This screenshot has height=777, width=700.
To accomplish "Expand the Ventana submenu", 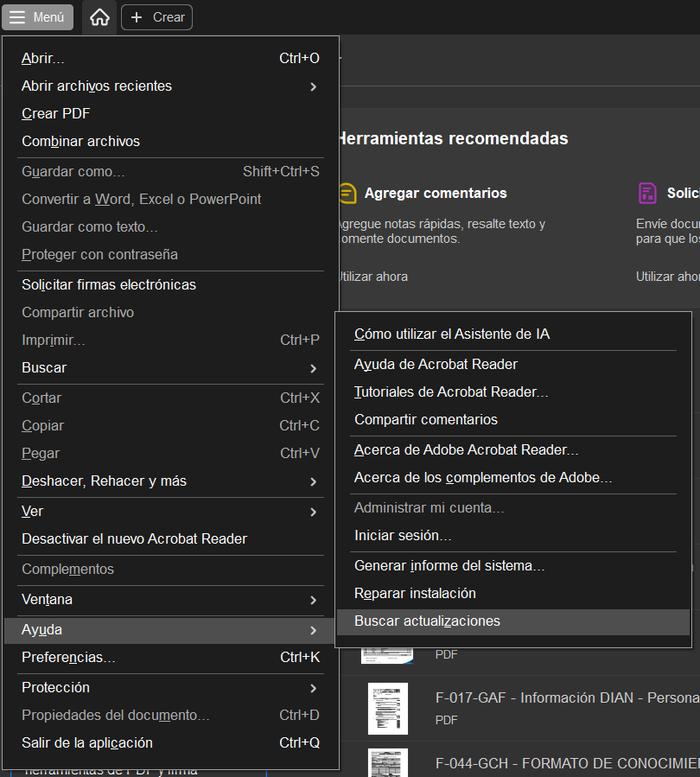I will (x=170, y=600).
